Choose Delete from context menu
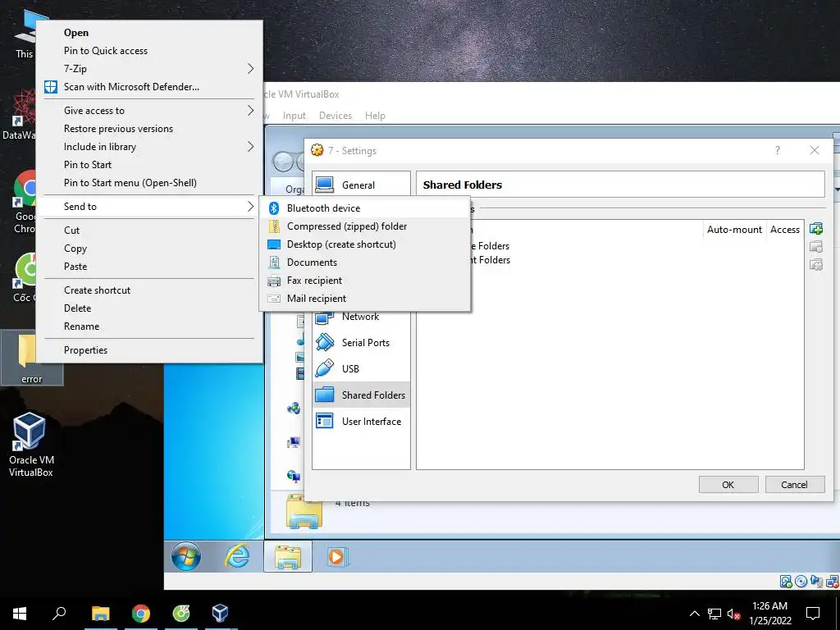This screenshot has width=840, height=630. (149, 308)
